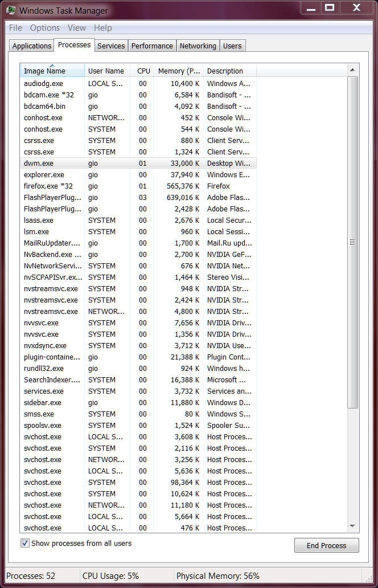The image size is (378, 588).
Task: Select the rundll32.exe process
Action: pyautogui.click(x=138, y=368)
